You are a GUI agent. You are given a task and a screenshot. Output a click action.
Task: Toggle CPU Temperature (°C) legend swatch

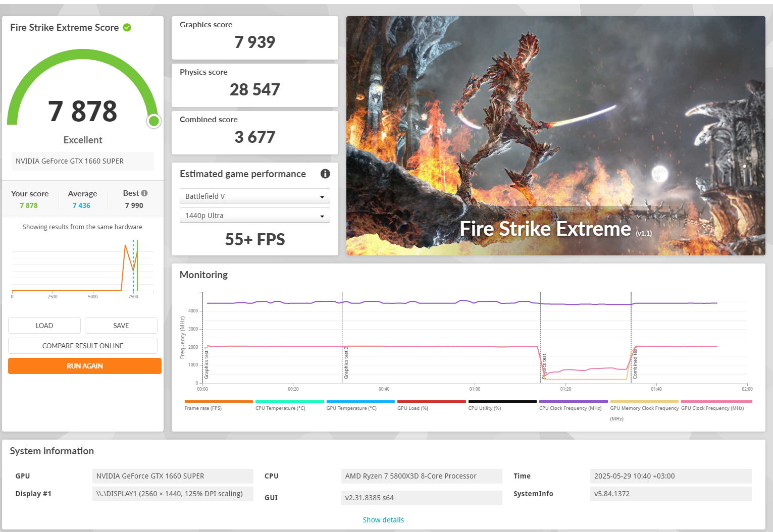pos(290,402)
